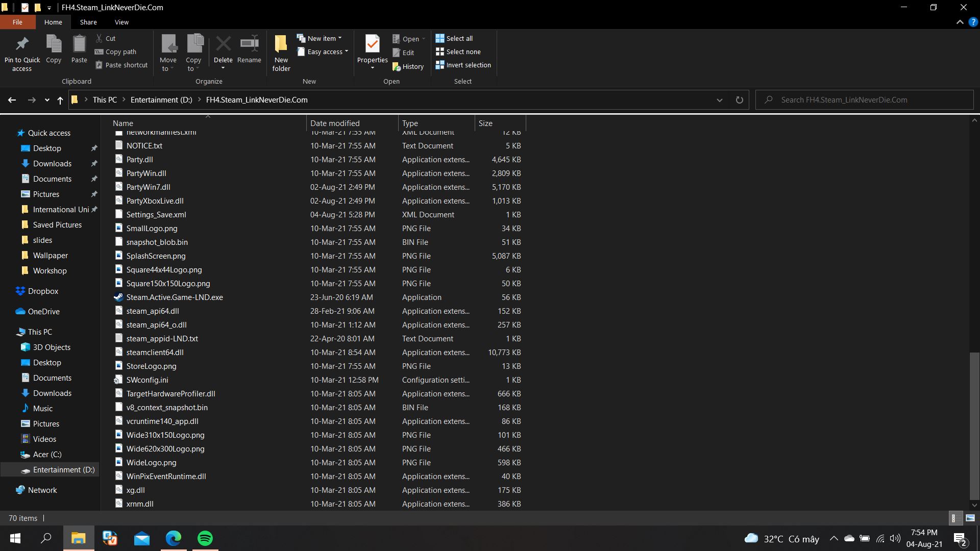The image size is (980, 551).
Task: Collapse the ribbon with chevron
Action: point(960,22)
